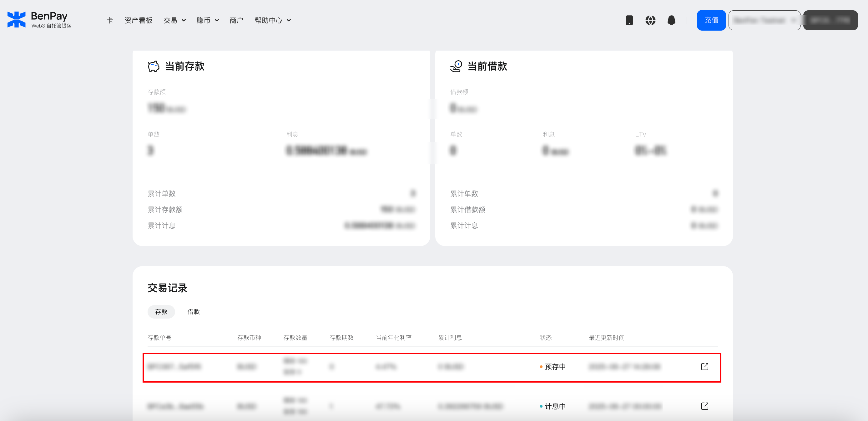This screenshot has height=421, width=868.
Task: Open the 卡 menu item
Action: tap(110, 20)
